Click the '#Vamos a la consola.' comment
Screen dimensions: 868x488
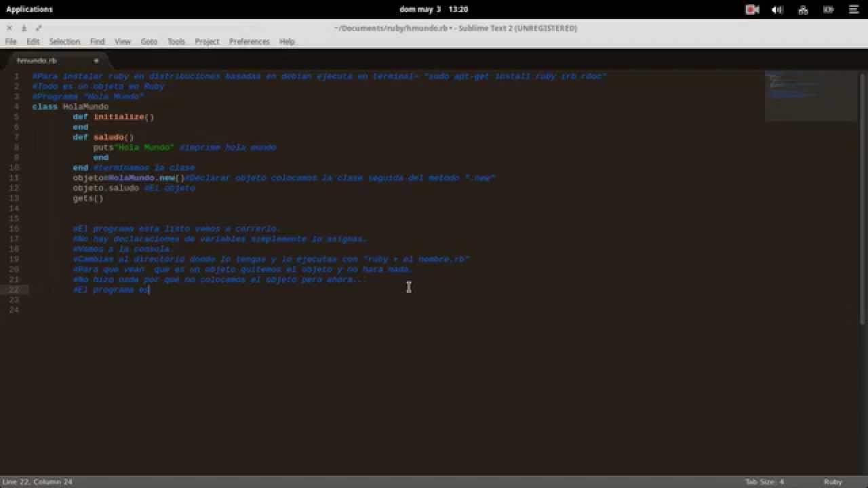coord(123,249)
